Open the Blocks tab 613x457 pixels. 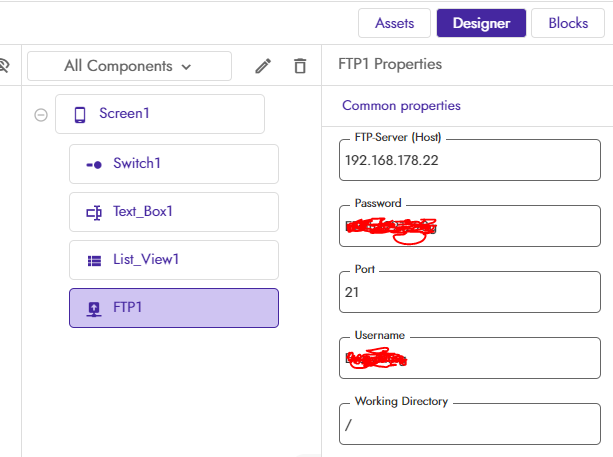tap(568, 23)
